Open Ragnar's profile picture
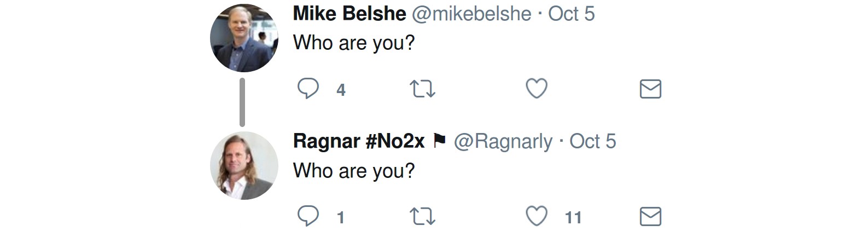The image size is (868, 231). [x=244, y=165]
